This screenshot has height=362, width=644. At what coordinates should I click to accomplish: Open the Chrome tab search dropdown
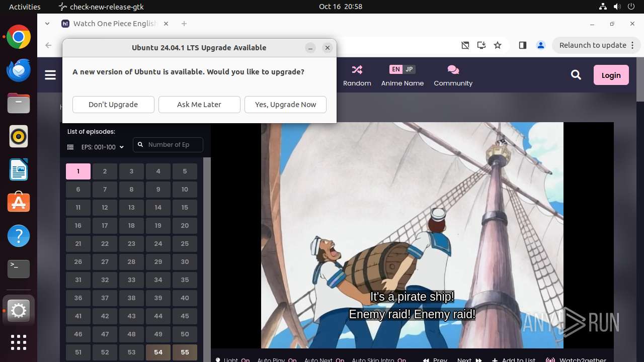pyautogui.click(x=47, y=24)
